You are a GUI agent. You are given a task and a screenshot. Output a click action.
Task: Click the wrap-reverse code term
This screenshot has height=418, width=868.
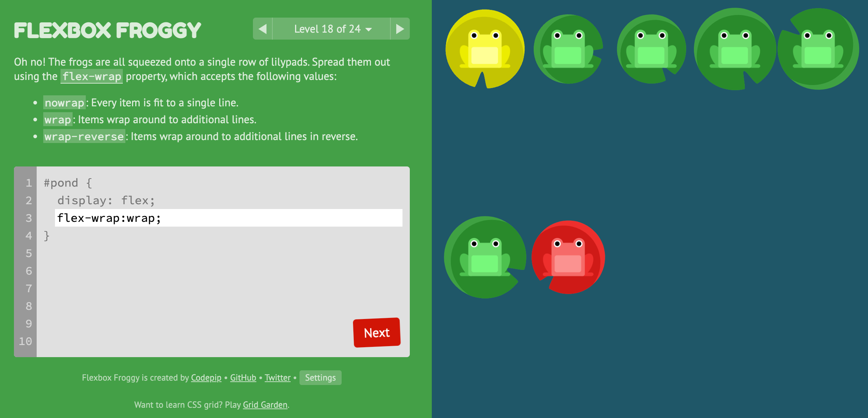tap(84, 136)
